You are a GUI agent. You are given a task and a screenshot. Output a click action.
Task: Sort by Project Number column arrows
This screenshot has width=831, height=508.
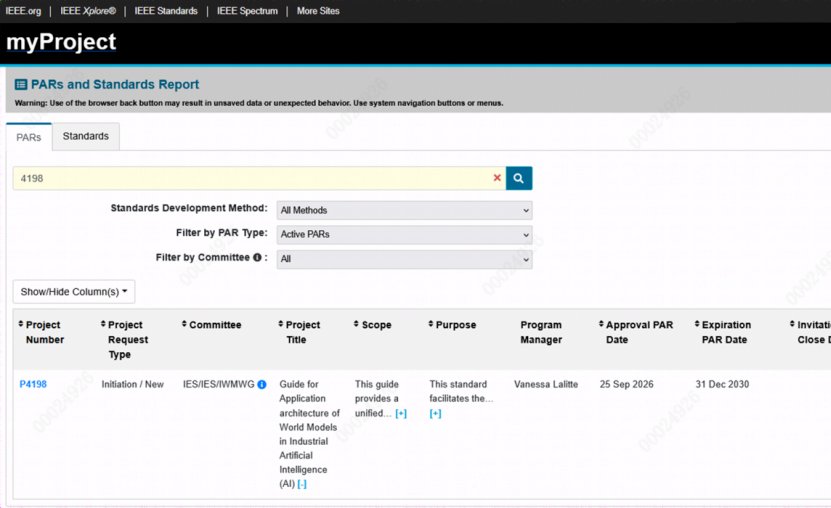click(21, 324)
